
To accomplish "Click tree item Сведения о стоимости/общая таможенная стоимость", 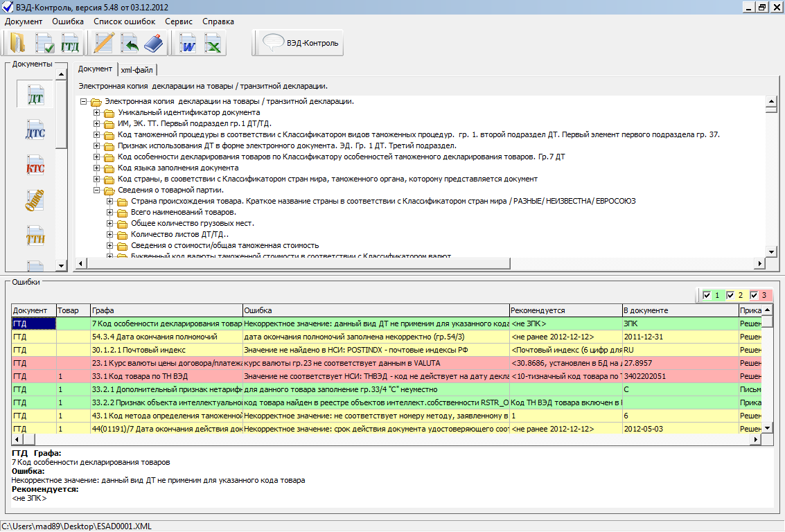I will pyautogui.click(x=224, y=246).
